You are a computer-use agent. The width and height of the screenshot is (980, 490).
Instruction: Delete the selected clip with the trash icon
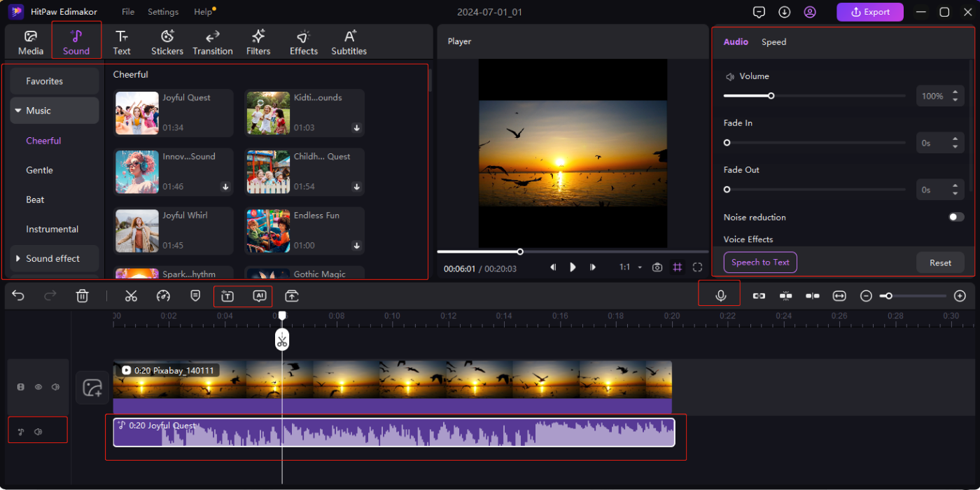(83, 295)
